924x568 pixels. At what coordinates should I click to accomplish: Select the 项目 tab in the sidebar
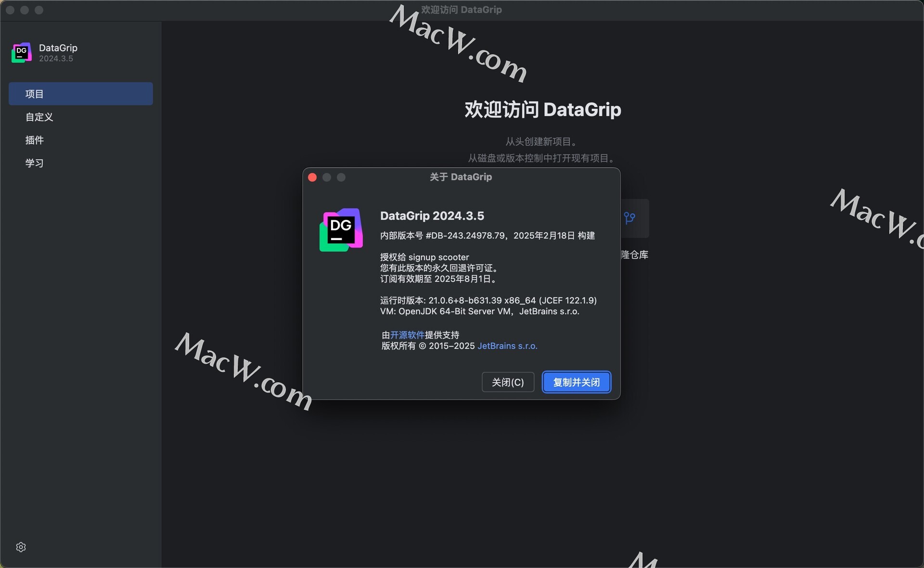pos(81,94)
